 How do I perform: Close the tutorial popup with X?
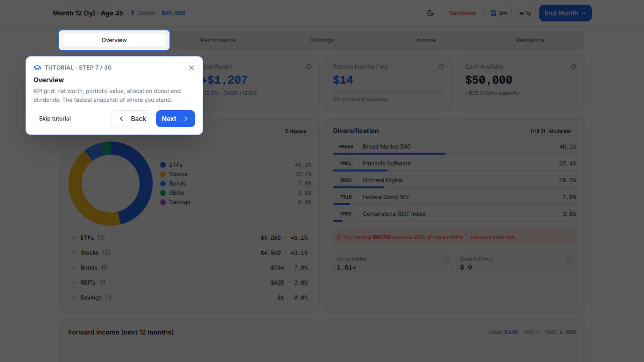point(192,68)
